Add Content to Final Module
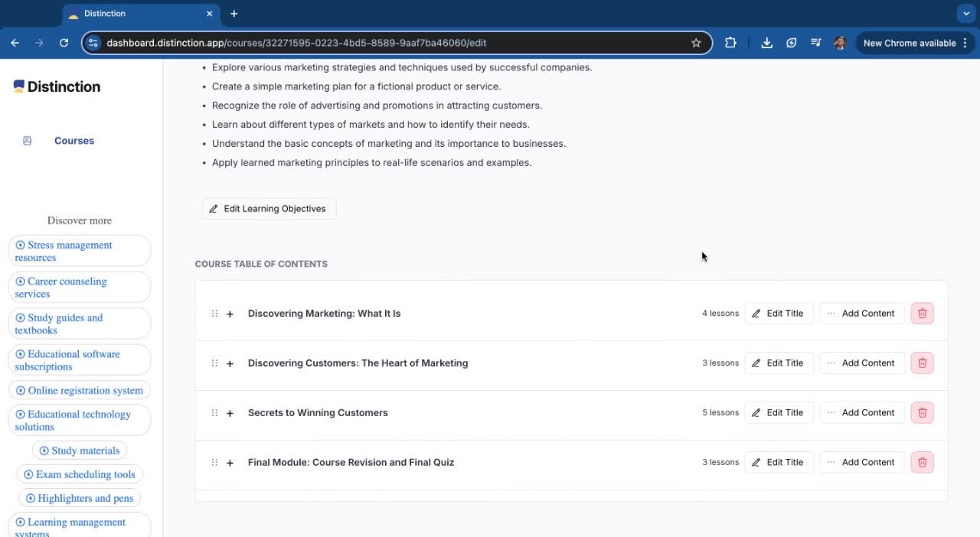Screen dimensions: 980x537 point(861,463)
